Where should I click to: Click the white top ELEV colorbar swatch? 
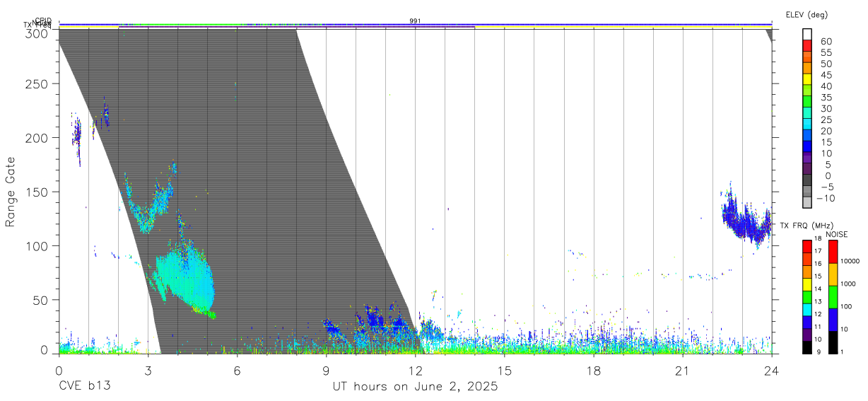coord(808,35)
